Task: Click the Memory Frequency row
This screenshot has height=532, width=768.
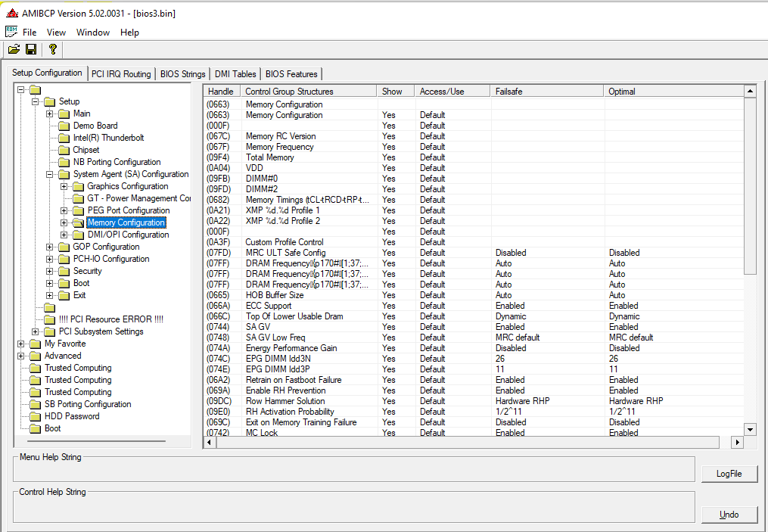Action: pos(473,147)
